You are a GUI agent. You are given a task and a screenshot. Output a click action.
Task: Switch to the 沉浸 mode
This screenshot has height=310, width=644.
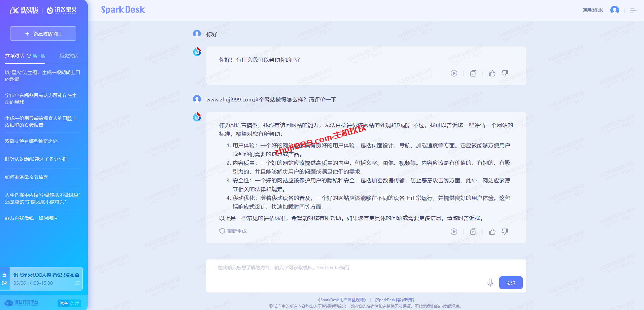point(75,303)
